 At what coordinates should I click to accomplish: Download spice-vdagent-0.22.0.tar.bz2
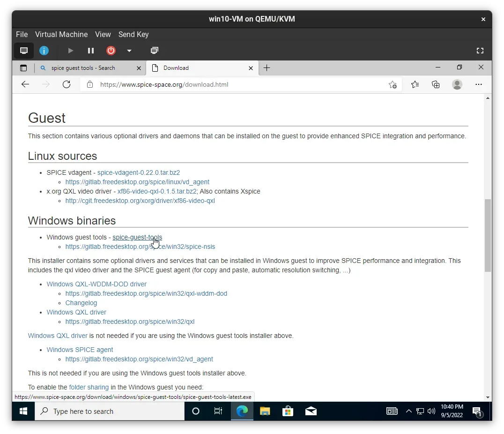[x=139, y=173]
